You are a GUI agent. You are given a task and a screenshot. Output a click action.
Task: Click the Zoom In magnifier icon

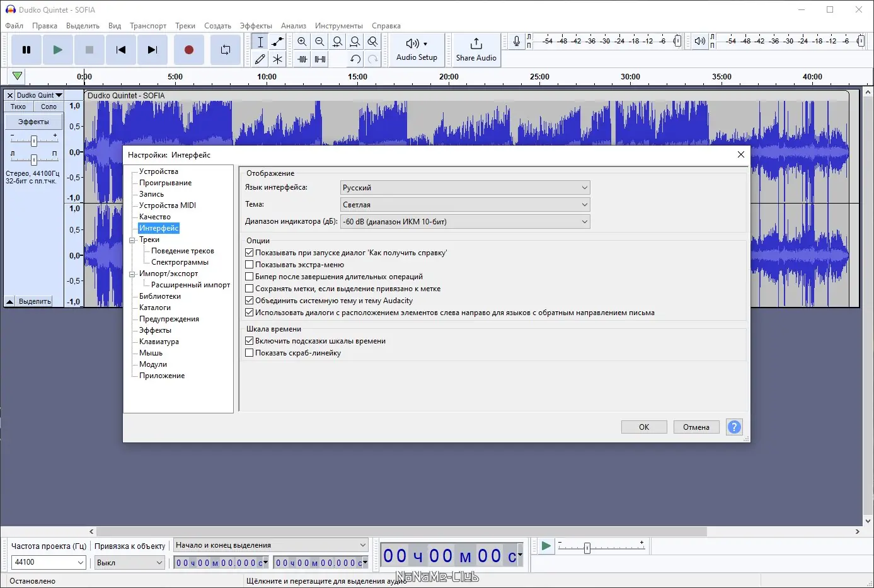tap(302, 42)
